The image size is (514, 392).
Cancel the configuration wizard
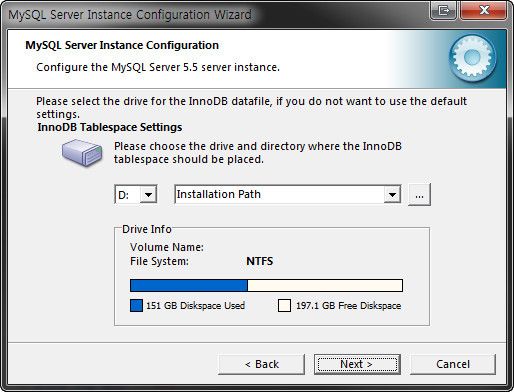[453, 364]
